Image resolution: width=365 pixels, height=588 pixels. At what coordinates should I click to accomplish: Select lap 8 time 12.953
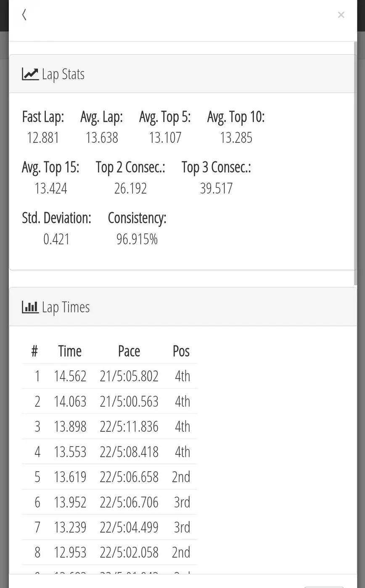[x=70, y=552]
